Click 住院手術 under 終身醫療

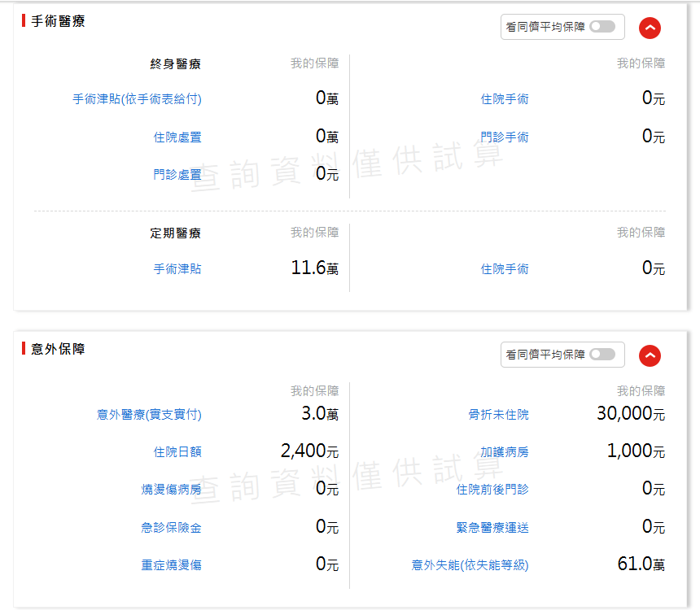point(505,99)
